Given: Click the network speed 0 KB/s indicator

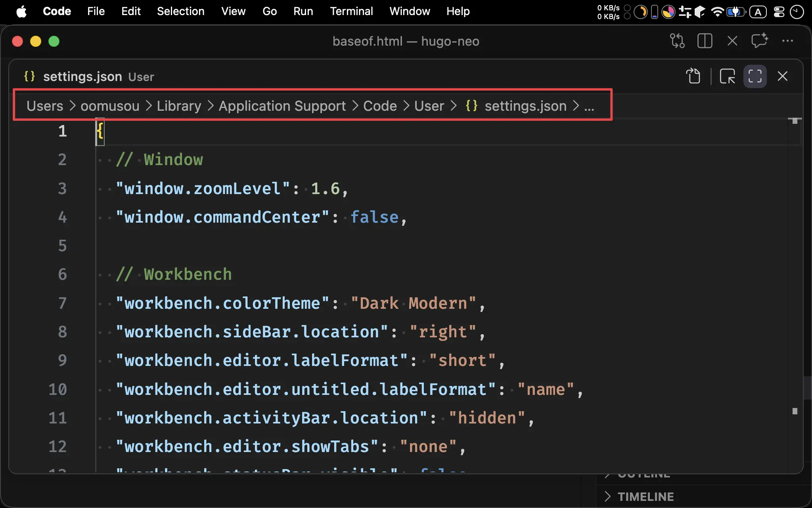Looking at the screenshot, I should click(x=608, y=12).
